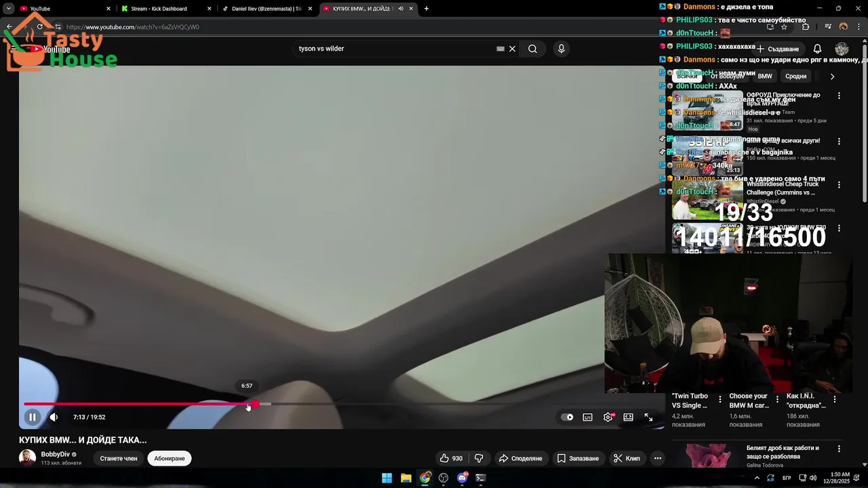Click the red scrubber knob on the timeline
The image size is (868, 488).
click(254, 404)
